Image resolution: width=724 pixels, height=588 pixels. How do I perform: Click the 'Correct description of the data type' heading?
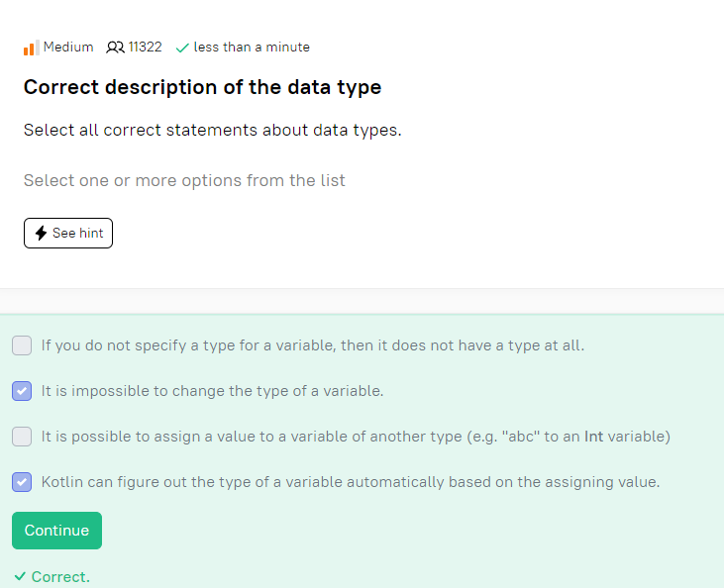coord(202,87)
